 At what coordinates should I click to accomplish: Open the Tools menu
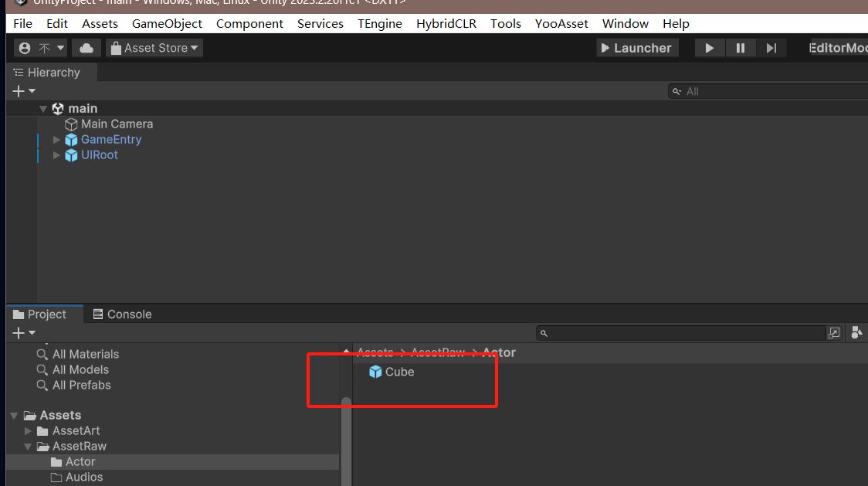pyautogui.click(x=505, y=24)
